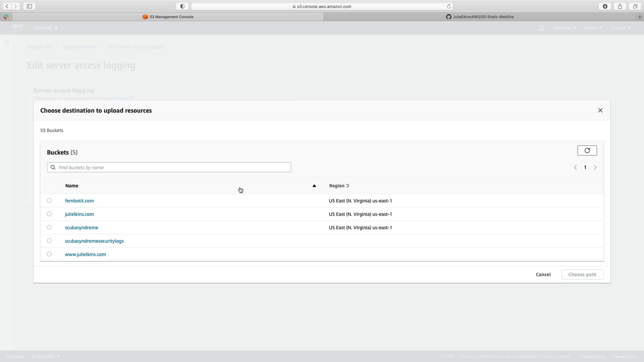Open the scubasyndrome bucket link
This screenshot has width=644, height=362.
(81, 228)
